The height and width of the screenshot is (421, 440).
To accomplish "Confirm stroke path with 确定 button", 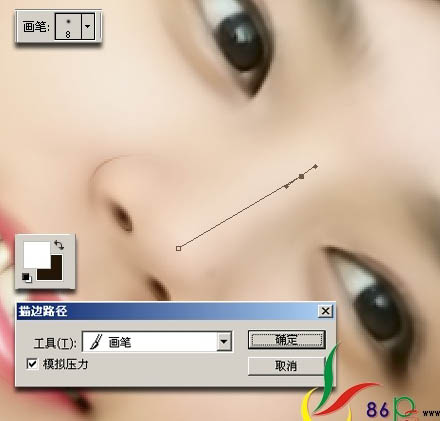I will pos(287,340).
